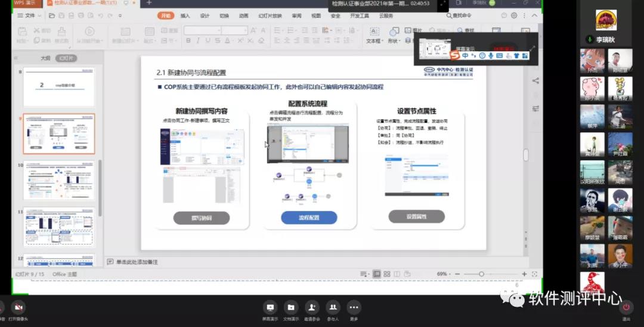This screenshot has height=327, width=644.
Task: Toggle italic formatting I in ribbon
Action: click(x=198, y=41)
